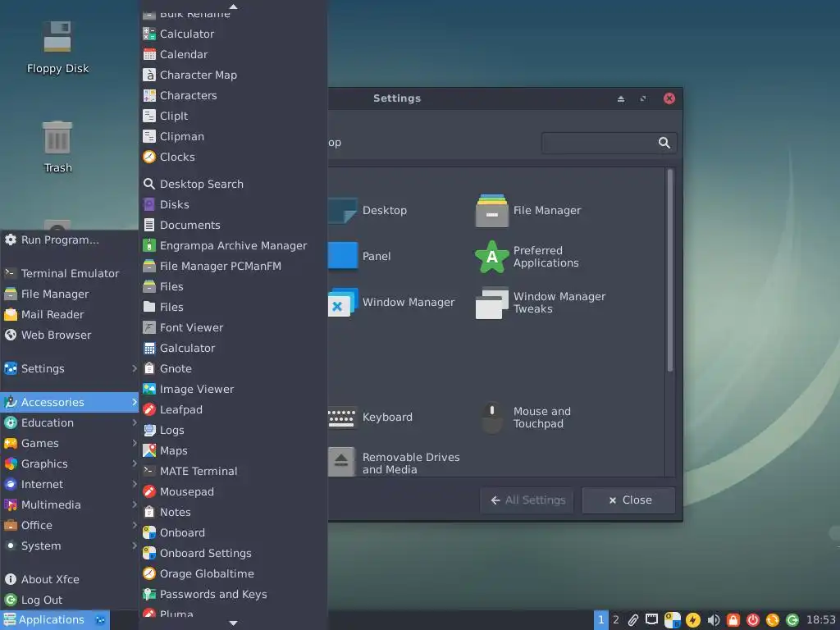Open the volume control in system tray
Screen dimensions: 840x630
713,620
